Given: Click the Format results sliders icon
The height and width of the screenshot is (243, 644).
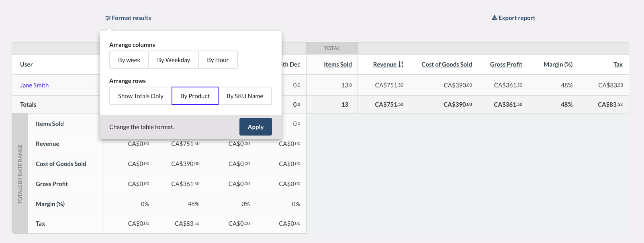Looking at the screenshot, I should click(108, 18).
